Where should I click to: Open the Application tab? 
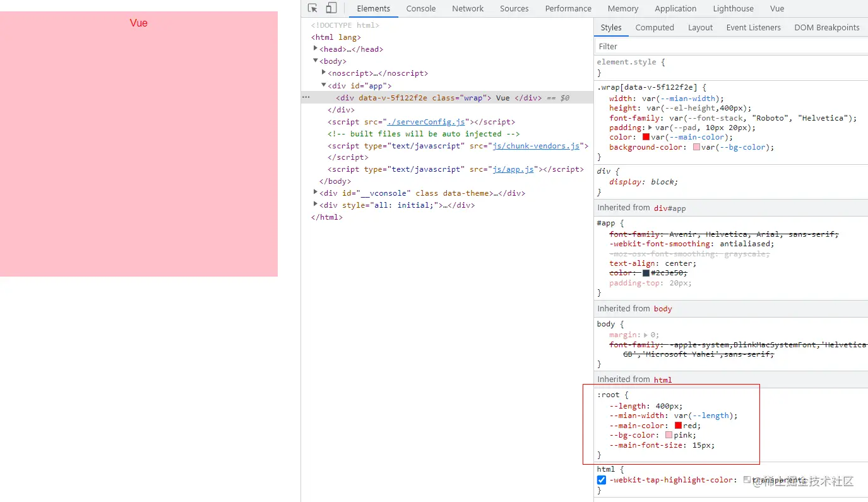pos(675,9)
